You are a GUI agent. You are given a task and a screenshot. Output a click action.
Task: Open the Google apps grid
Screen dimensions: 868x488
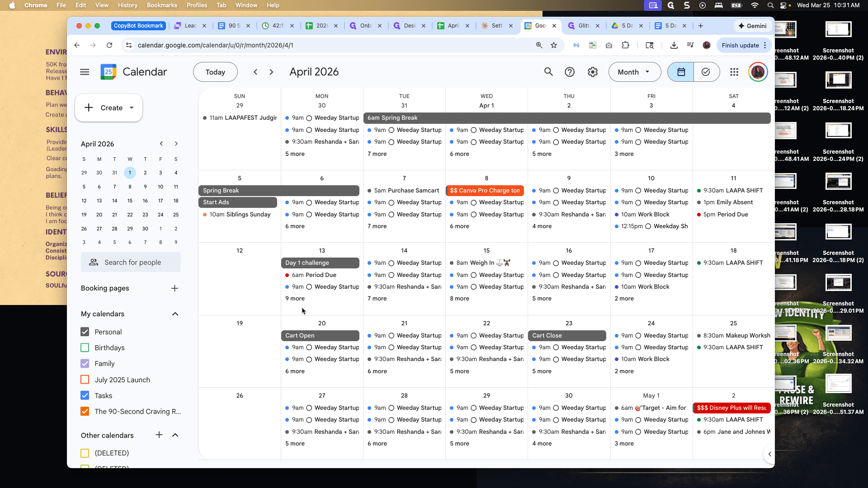click(x=734, y=72)
